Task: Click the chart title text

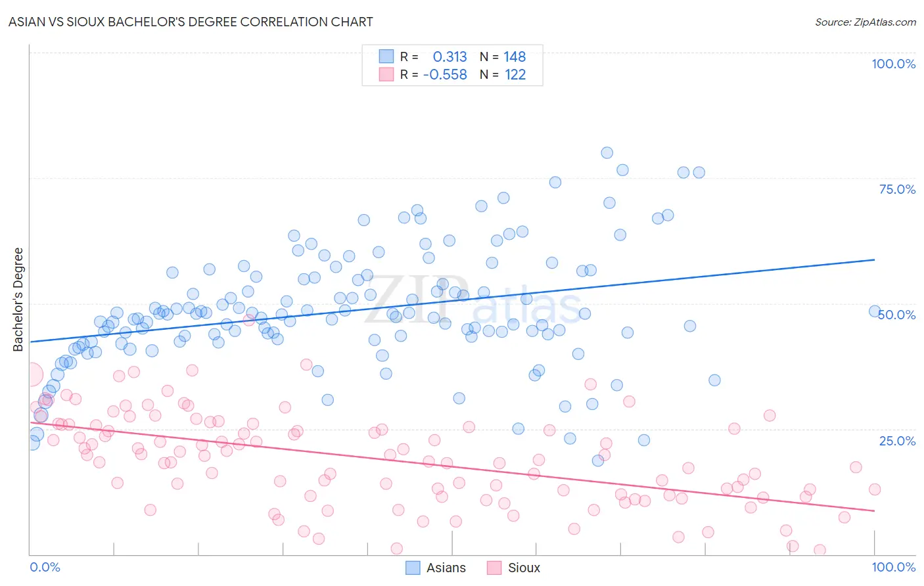Action: pos(191,22)
